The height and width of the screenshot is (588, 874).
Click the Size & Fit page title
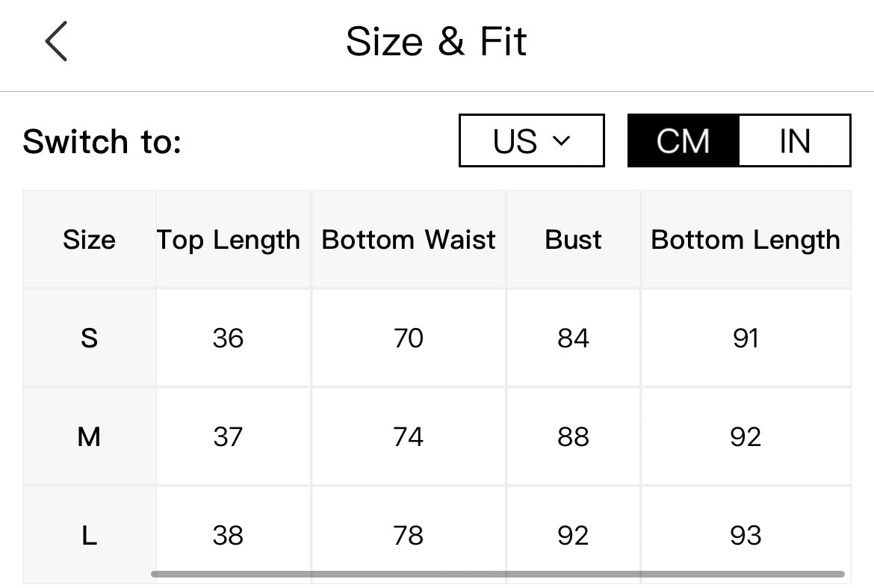click(x=436, y=41)
